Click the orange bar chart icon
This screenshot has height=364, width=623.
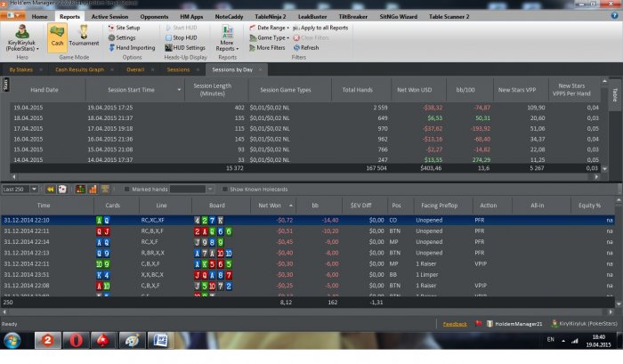pos(93,190)
